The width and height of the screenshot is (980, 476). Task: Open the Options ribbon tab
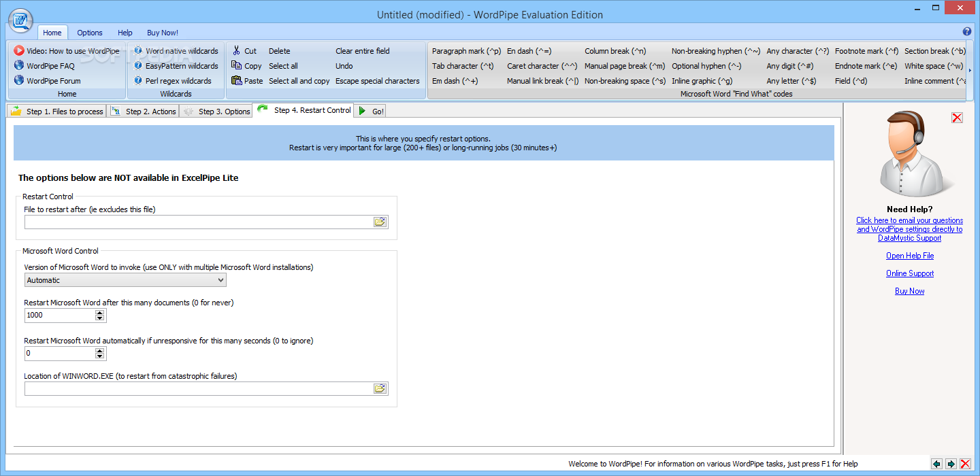point(90,33)
